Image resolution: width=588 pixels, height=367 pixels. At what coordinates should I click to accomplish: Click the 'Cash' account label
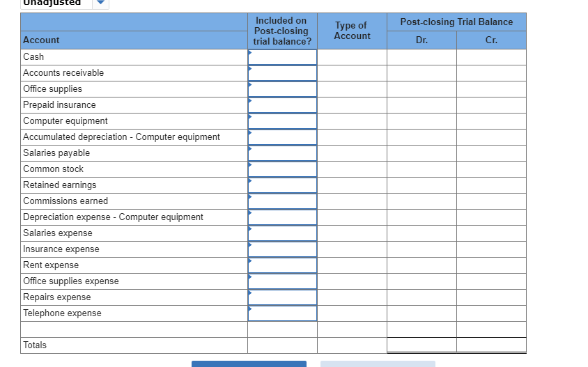click(33, 57)
